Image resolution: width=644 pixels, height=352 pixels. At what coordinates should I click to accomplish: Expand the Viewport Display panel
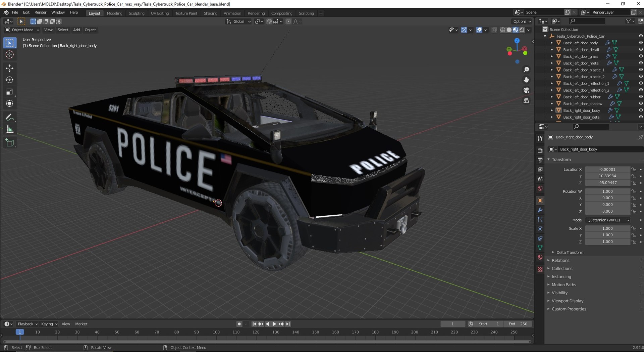point(568,301)
